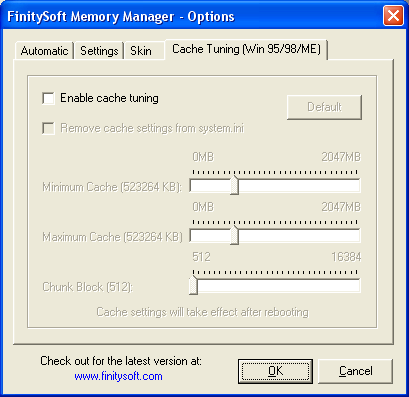The height and width of the screenshot is (397, 409).
Task: Enable cache tuning checkbox
Action: point(48,98)
